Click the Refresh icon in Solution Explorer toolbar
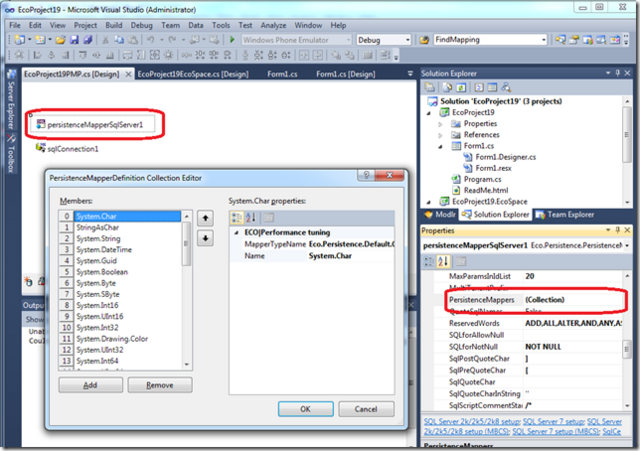 (x=461, y=87)
